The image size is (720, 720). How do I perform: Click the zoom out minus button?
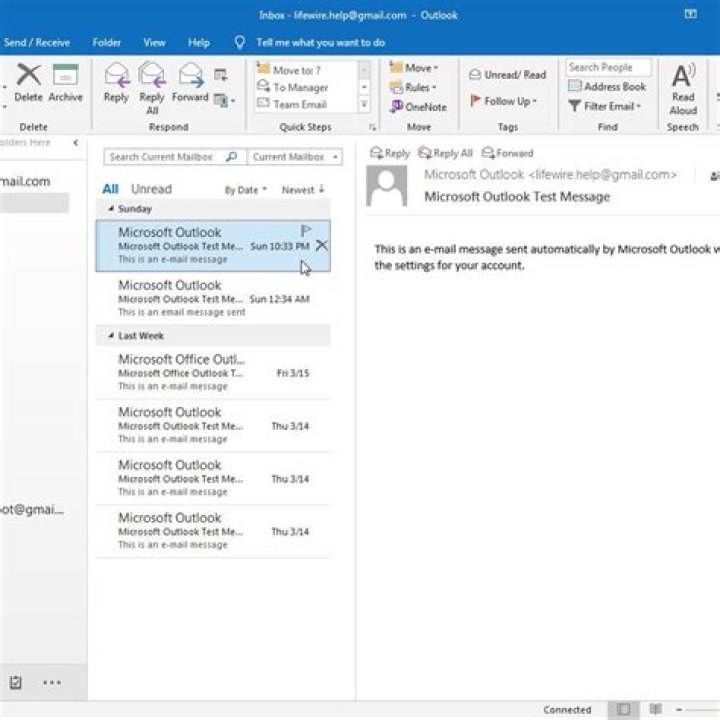679,709
